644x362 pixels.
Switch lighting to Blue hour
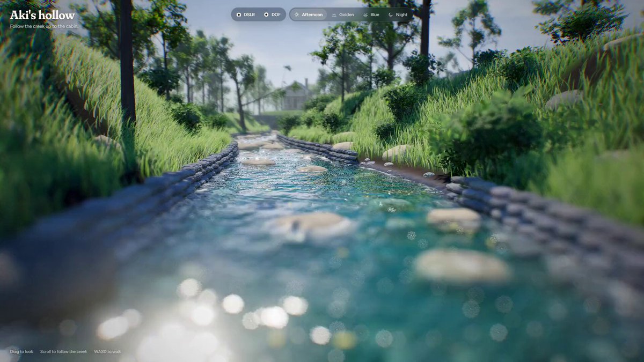click(x=371, y=14)
